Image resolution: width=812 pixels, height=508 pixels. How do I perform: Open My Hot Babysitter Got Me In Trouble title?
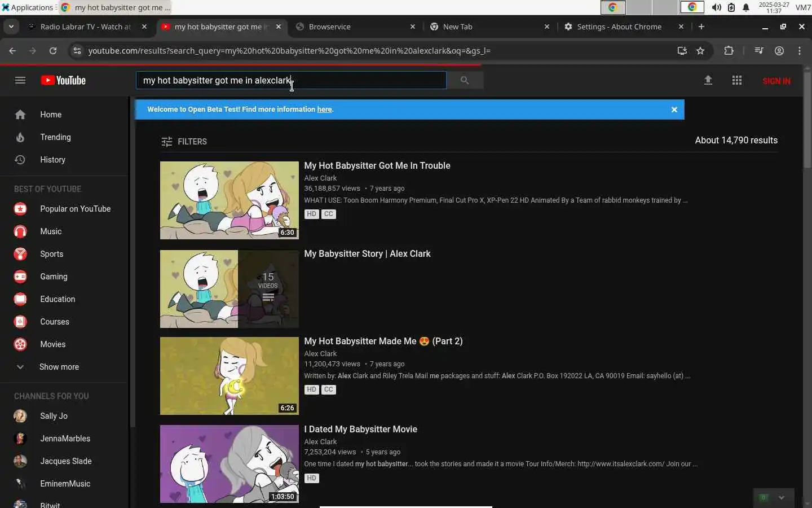click(377, 165)
